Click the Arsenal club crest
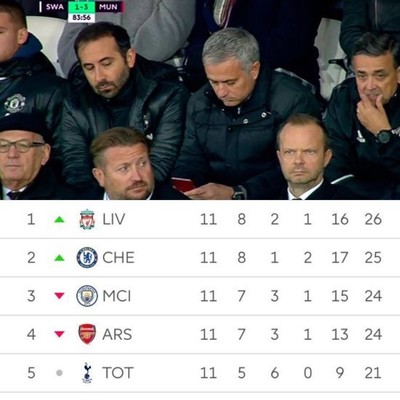The height and width of the screenshot is (400, 400). click(87, 334)
